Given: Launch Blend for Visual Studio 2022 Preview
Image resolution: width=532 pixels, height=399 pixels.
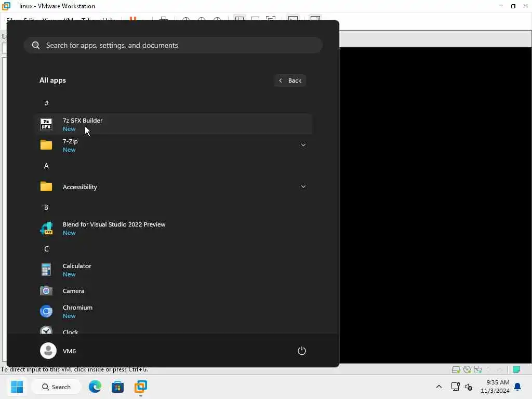Looking at the screenshot, I should point(173,229).
